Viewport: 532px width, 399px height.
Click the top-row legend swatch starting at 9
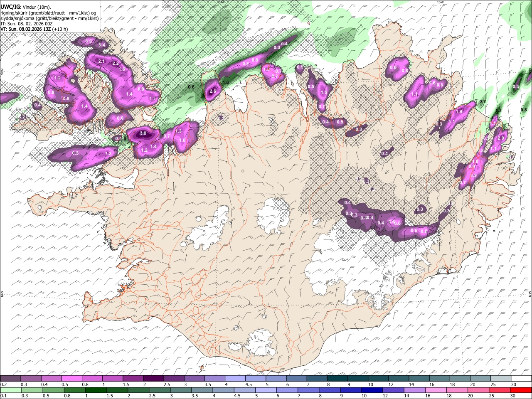pyautogui.click(x=358, y=378)
